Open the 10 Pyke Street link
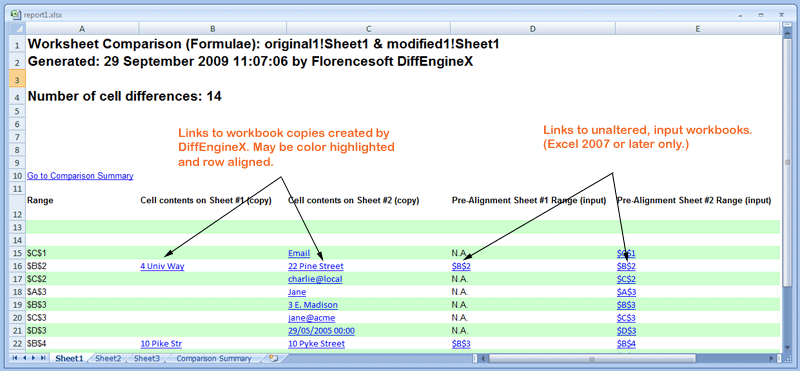The width and height of the screenshot is (800, 371). 316,343
